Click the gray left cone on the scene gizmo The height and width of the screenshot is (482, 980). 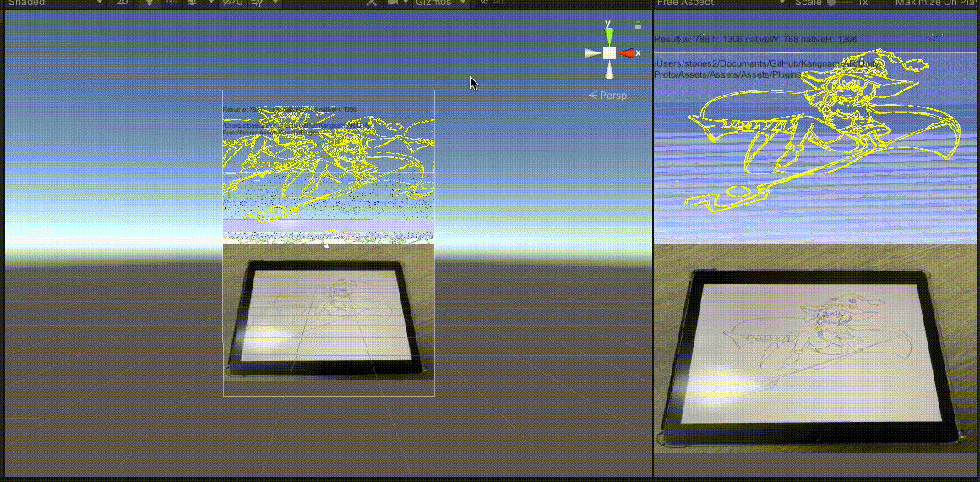point(592,54)
